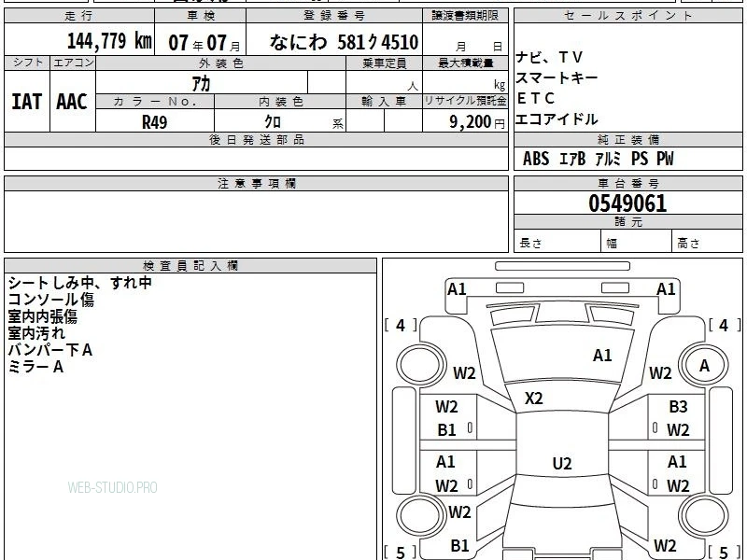The image size is (747, 560).
Task: Select registration number なにわ 581ク4510
Action: pyautogui.click(x=344, y=42)
